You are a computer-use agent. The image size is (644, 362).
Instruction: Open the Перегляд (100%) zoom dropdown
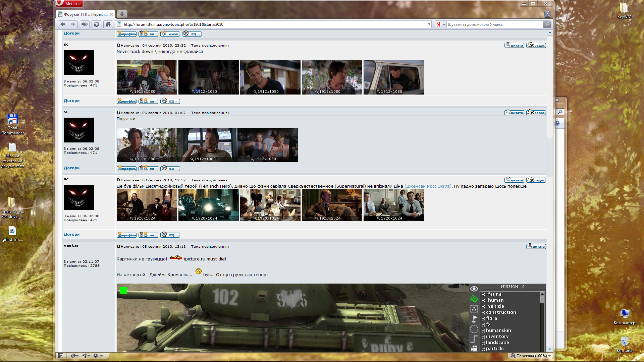click(x=531, y=356)
